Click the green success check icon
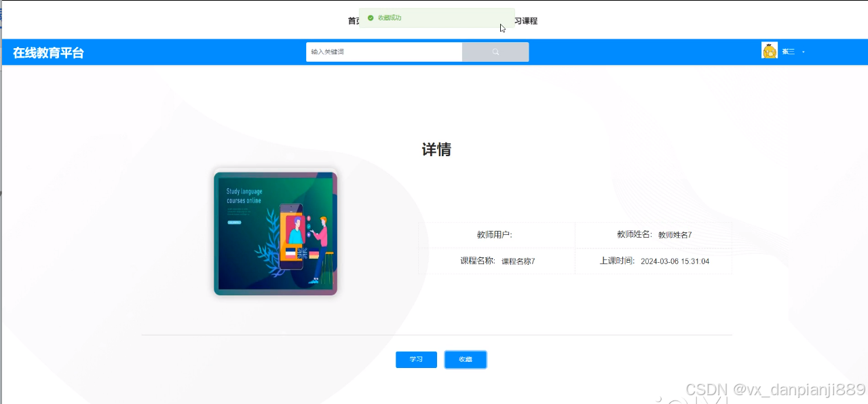Viewport: 868px width, 404px height. [x=371, y=18]
